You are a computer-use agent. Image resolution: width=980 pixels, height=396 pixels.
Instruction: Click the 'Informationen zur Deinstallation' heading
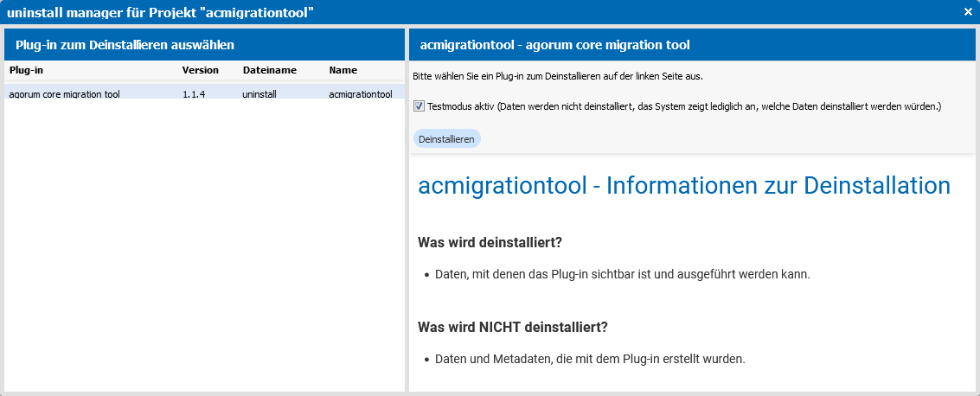(x=684, y=186)
